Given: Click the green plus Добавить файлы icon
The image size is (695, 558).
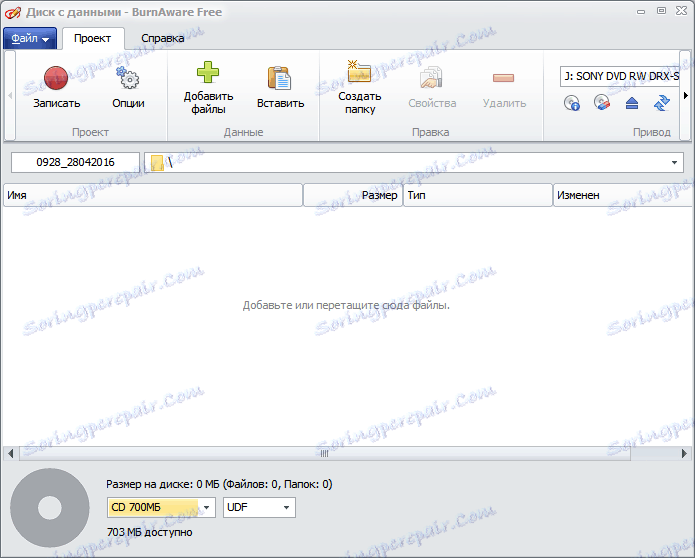Looking at the screenshot, I should click(208, 72).
